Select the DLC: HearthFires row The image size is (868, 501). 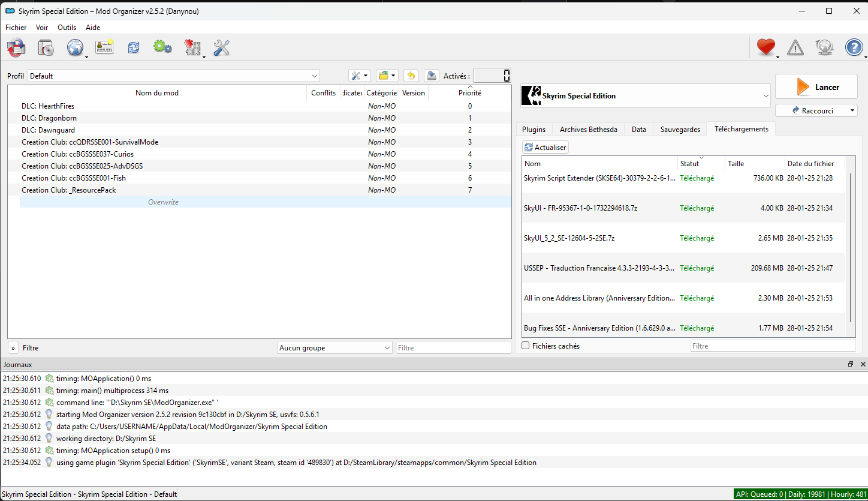(260, 106)
